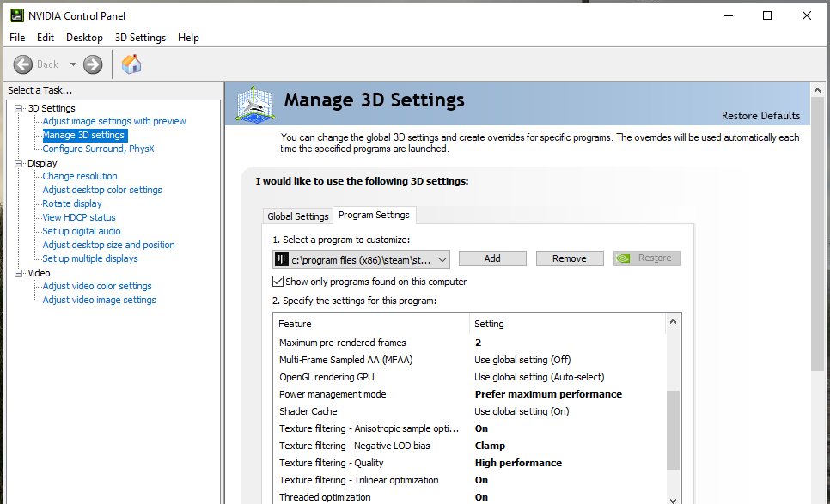This screenshot has height=504, width=830.
Task: Switch to the Global Settings tab
Action: coord(297,216)
